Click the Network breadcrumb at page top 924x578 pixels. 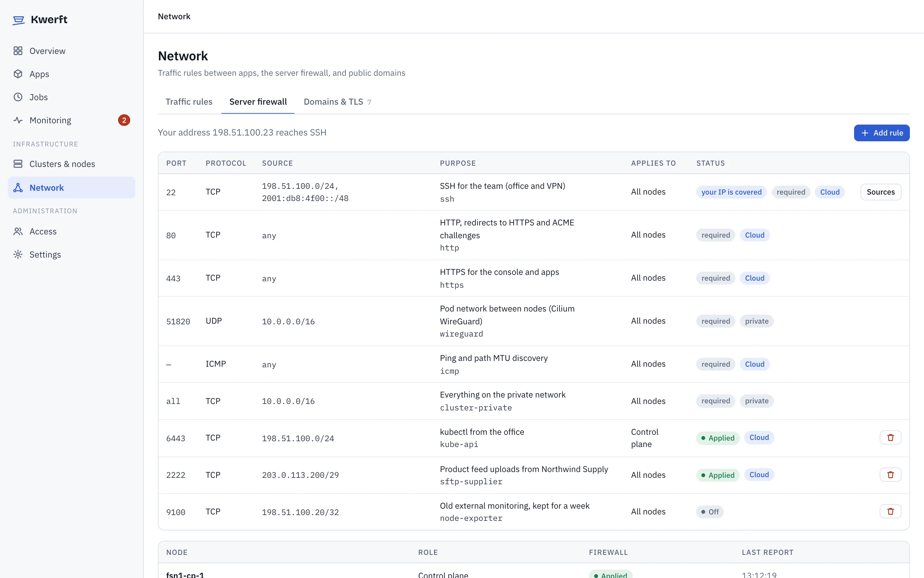[x=174, y=16]
